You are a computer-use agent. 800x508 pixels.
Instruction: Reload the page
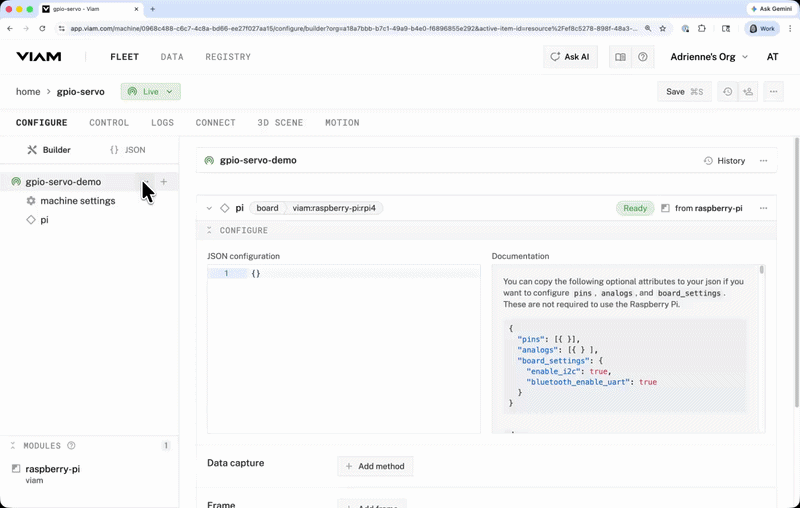pyautogui.click(x=42, y=29)
